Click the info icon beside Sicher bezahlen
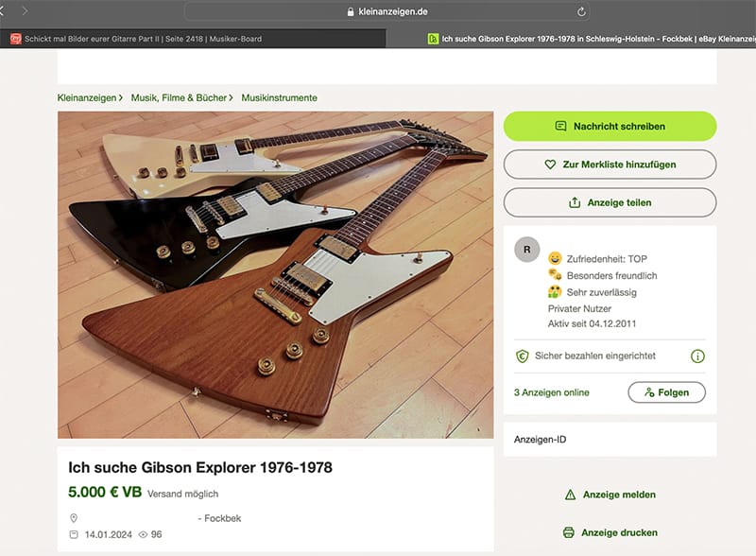The height and width of the screenshot is (556, 756). [697, 356]
